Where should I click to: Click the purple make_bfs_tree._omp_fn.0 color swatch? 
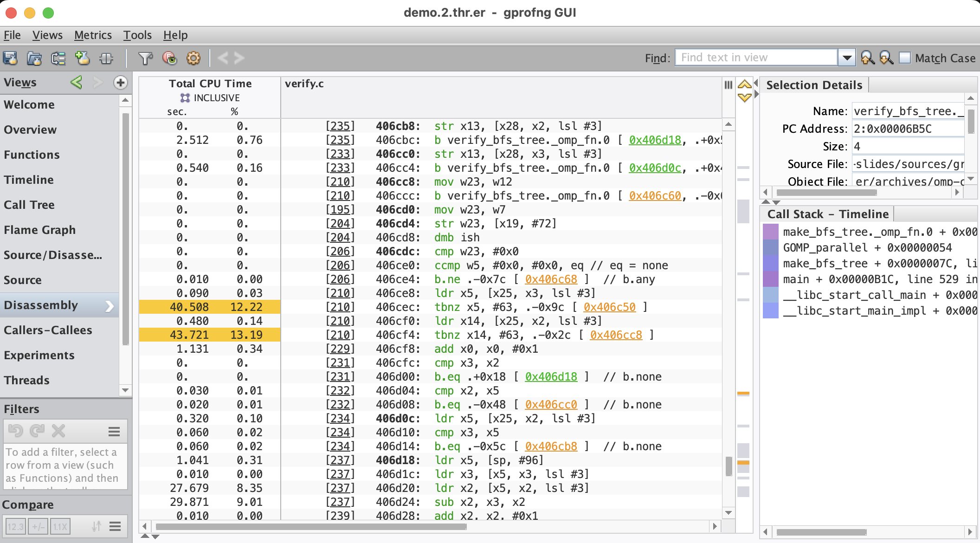point(770,232)
